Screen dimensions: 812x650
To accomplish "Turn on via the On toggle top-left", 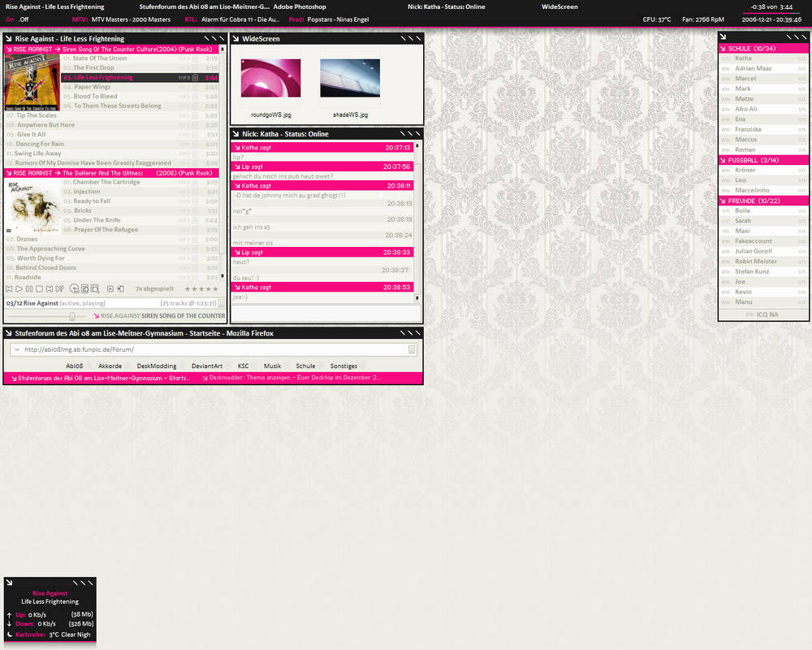I will pyautogui.click(x=10, y=19).
